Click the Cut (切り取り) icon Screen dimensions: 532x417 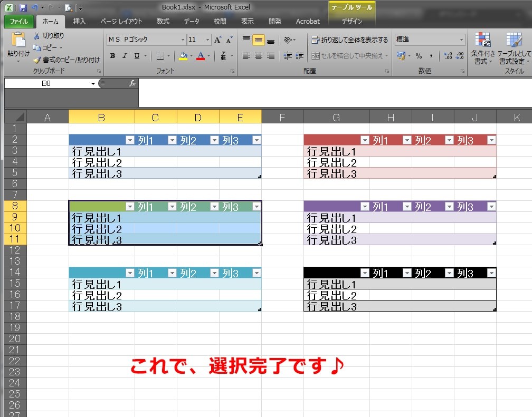click(36, 35)
